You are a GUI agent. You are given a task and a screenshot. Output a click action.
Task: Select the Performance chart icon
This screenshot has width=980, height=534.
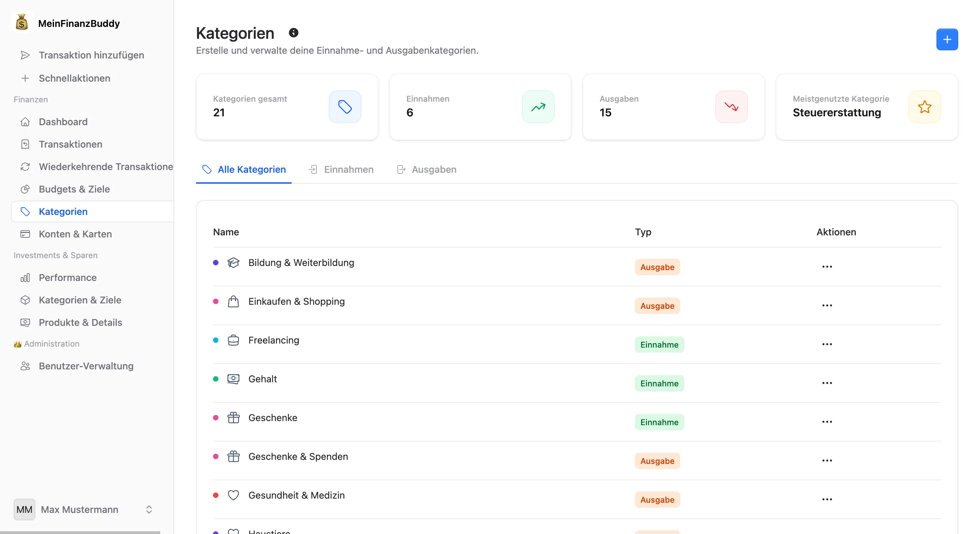click(25, 278)
